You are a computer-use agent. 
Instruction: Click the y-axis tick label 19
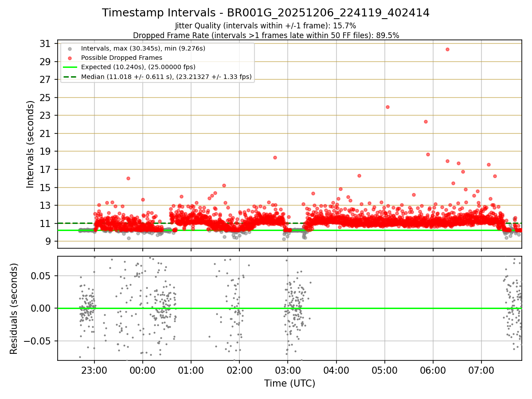coord(45,151)
